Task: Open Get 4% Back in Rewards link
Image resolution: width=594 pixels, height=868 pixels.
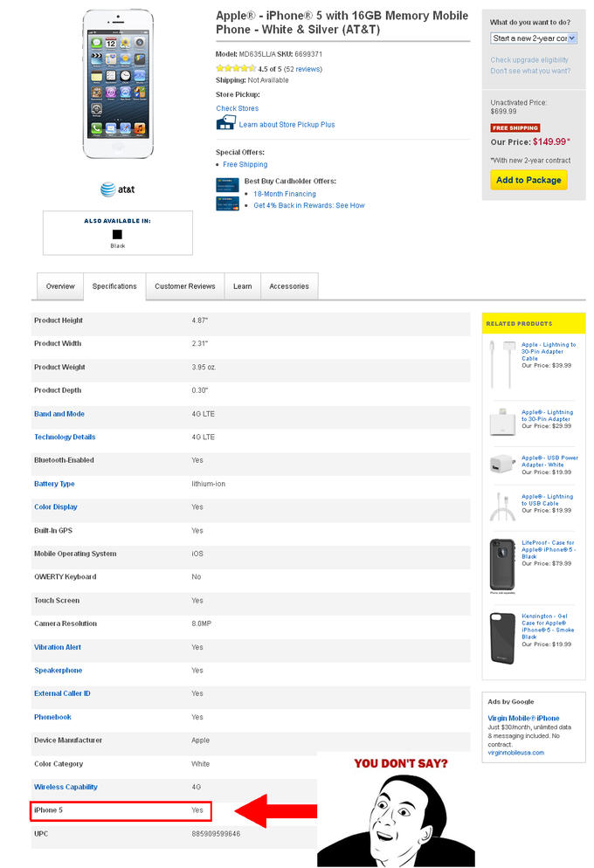Action: pos(309,205)
